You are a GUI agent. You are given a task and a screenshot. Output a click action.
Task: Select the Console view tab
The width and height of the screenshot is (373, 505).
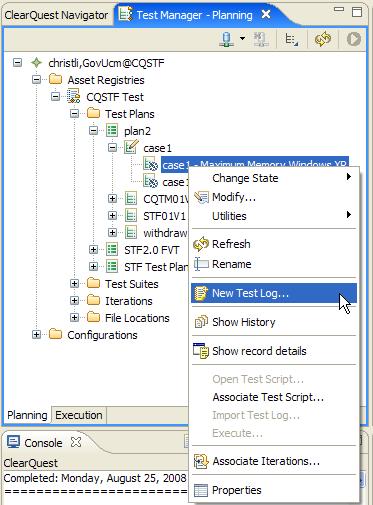[x=43, y=443]
